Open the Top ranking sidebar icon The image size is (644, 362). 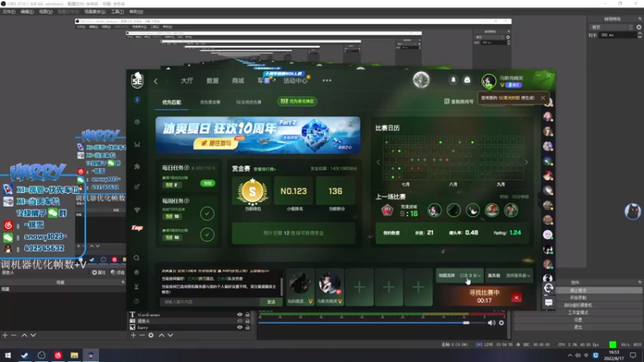tap(137, 228)
